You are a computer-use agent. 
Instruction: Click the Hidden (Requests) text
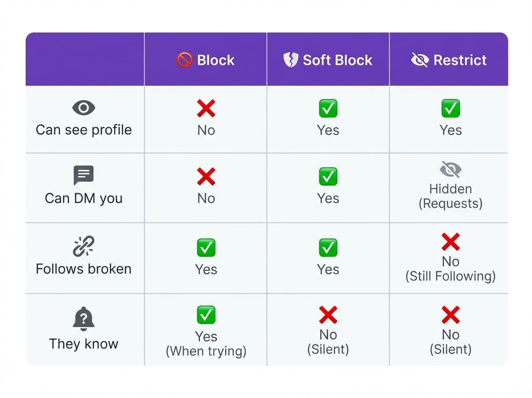pos(450,196)
